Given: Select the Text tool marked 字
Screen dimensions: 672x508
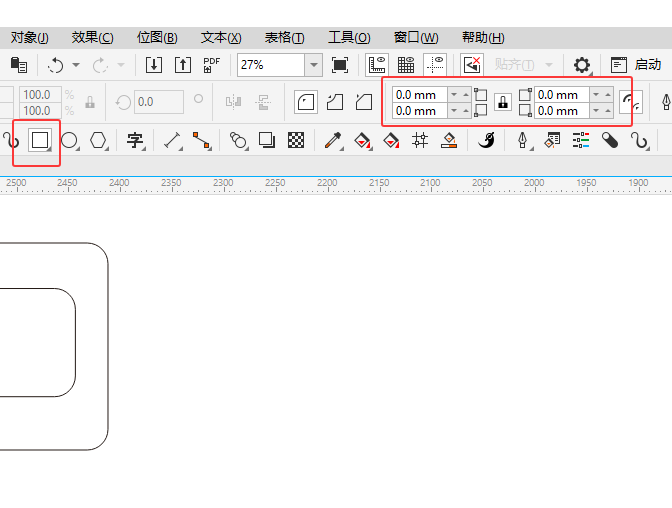Looking at the screenshot, I should pyautogui.click(x=135, y=140).
